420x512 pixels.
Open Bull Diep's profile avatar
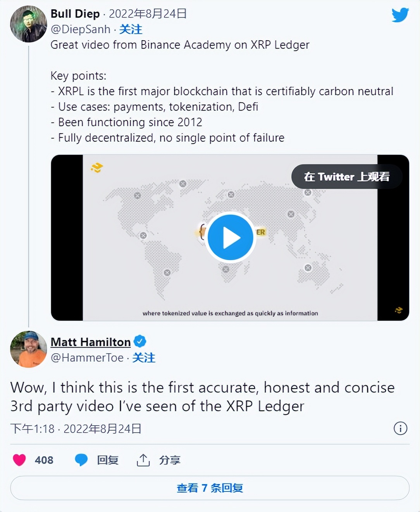29,24
